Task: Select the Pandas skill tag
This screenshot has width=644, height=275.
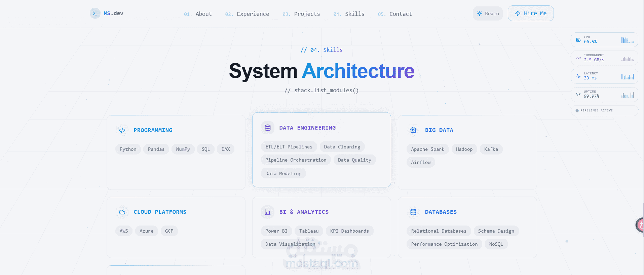Action: pos(156,149)
